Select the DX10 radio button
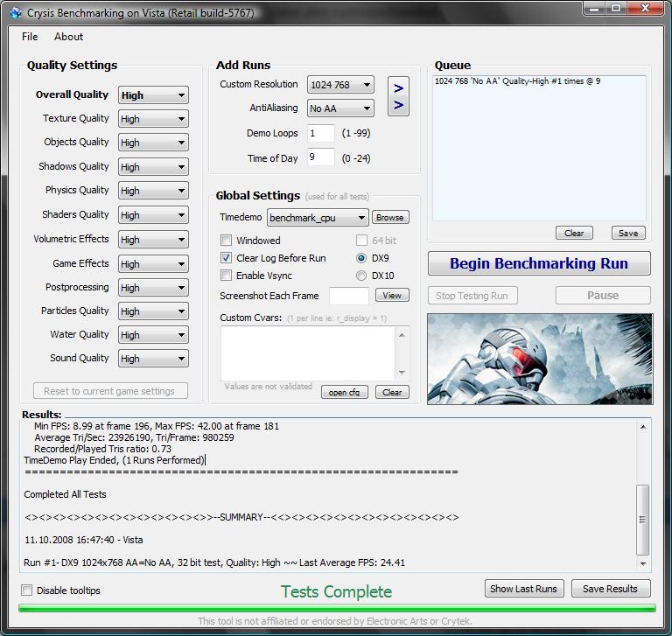Screen dimensions: 672x636 tap(361, 276)
